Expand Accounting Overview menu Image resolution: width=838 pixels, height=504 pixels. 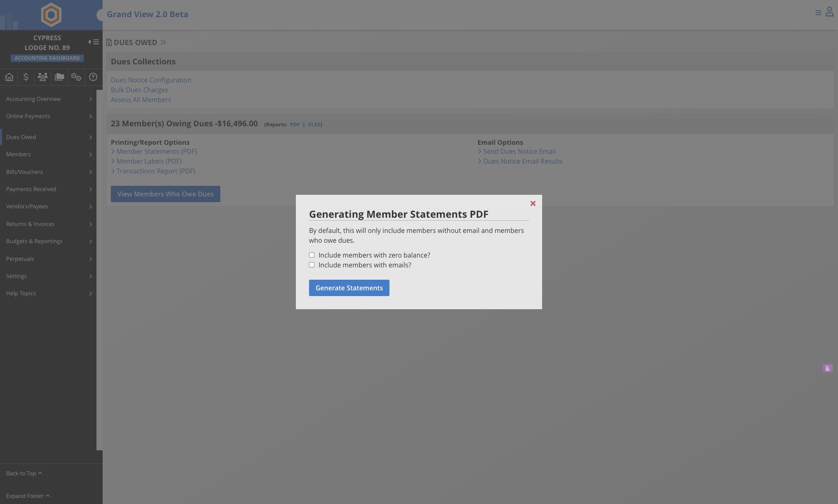coord(48,99)
